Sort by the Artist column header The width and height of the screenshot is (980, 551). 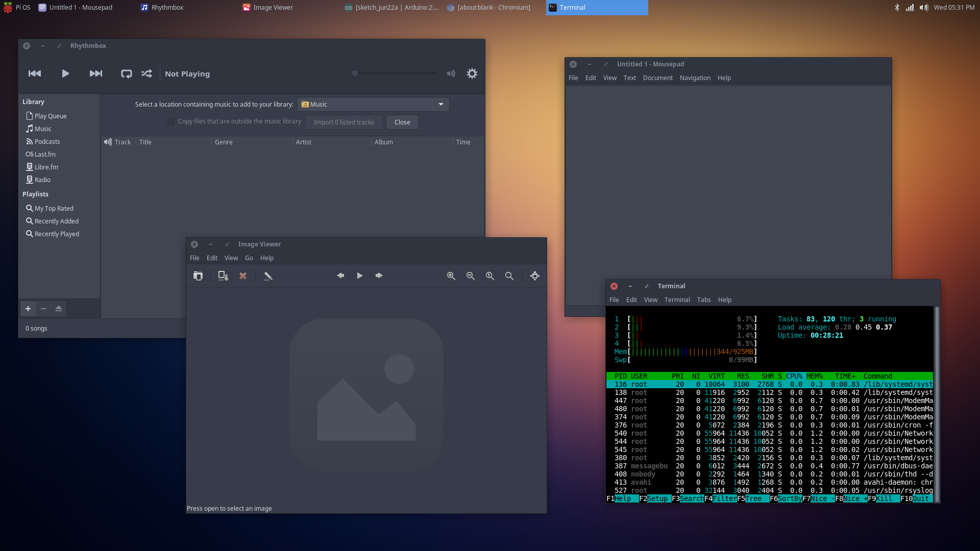coord(332,142)
